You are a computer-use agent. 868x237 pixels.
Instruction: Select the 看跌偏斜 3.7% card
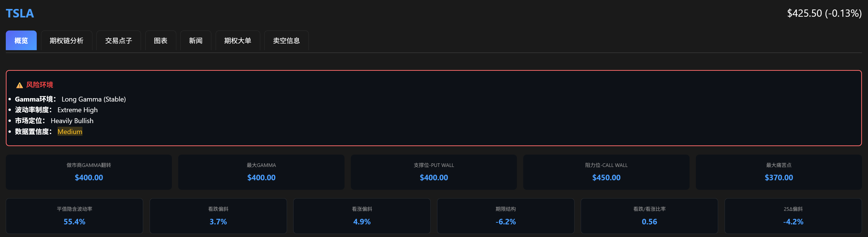[218, 216]
